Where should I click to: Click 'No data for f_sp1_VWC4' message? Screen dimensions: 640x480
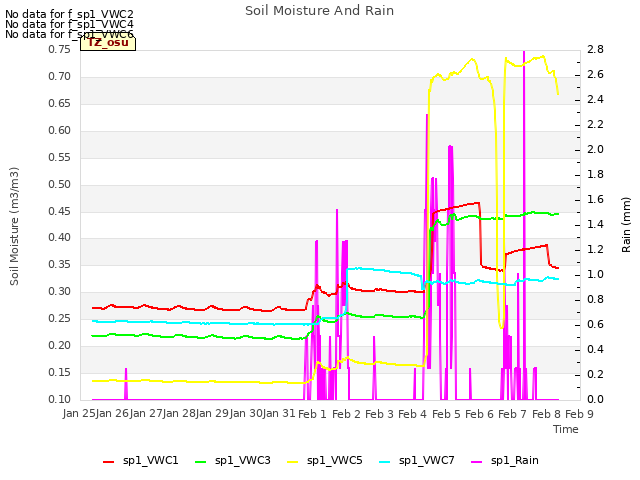(69, 24)
